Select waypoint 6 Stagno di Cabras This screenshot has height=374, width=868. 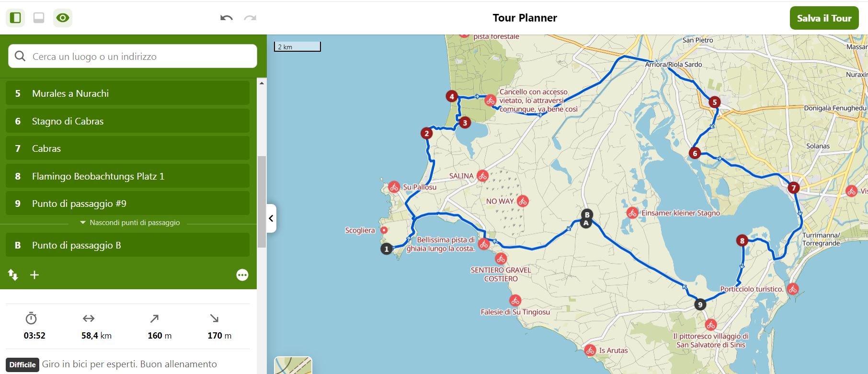point(127,121)
